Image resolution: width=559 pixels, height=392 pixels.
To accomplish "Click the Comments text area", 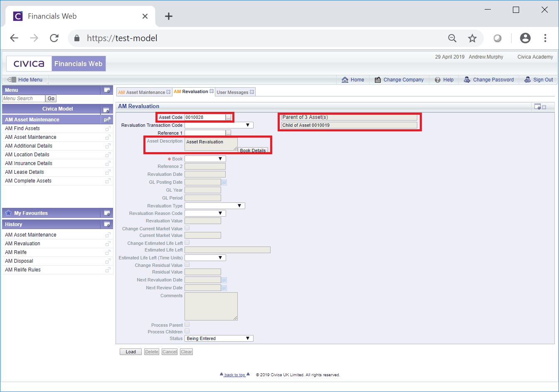I will pos(211,306).
